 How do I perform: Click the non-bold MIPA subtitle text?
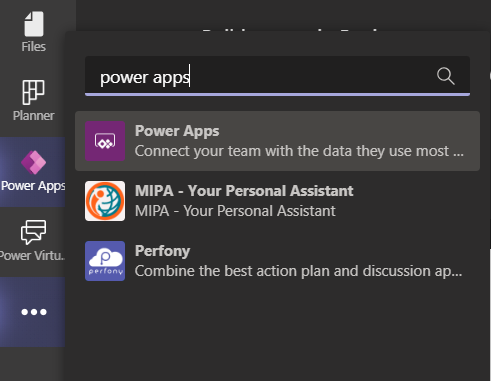[235, 211]
